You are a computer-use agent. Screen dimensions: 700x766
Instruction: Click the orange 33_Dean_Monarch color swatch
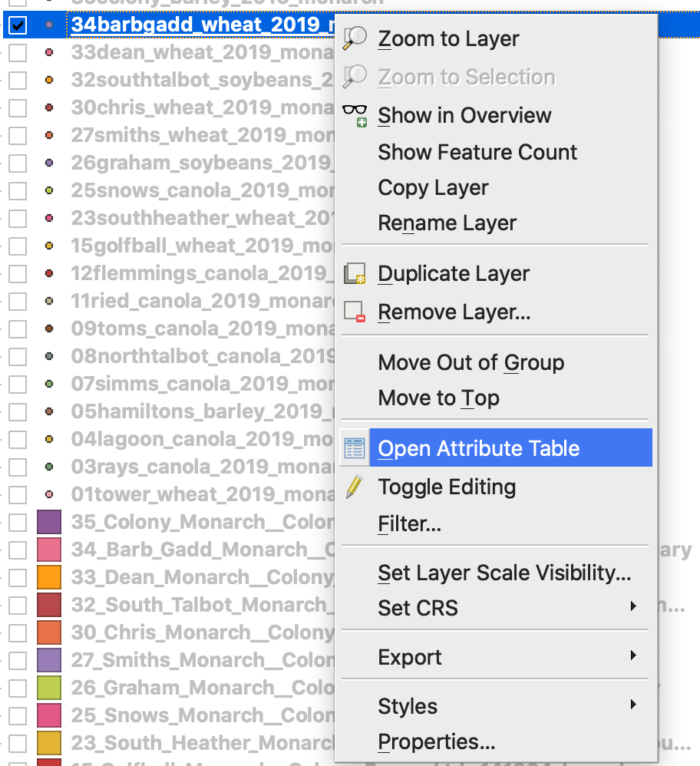click(48, 577)
